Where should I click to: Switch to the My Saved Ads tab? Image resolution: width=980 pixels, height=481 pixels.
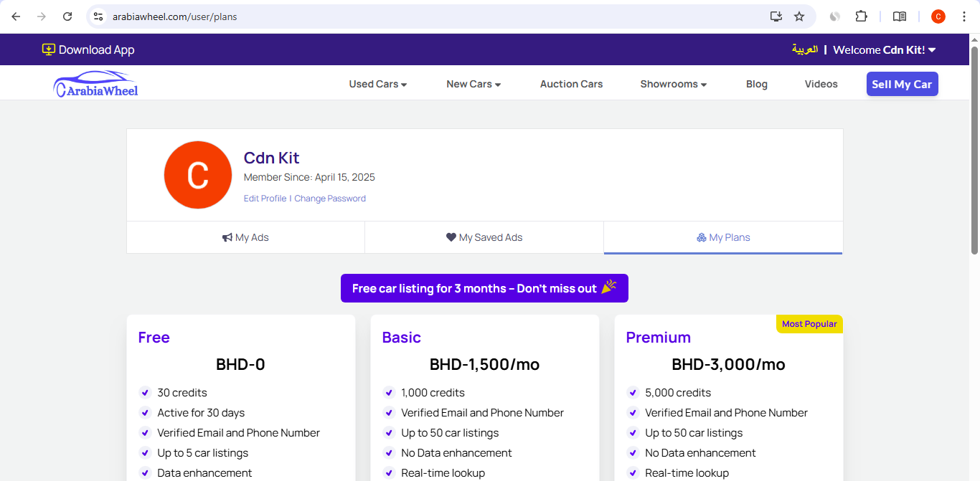tap(484, 237)
